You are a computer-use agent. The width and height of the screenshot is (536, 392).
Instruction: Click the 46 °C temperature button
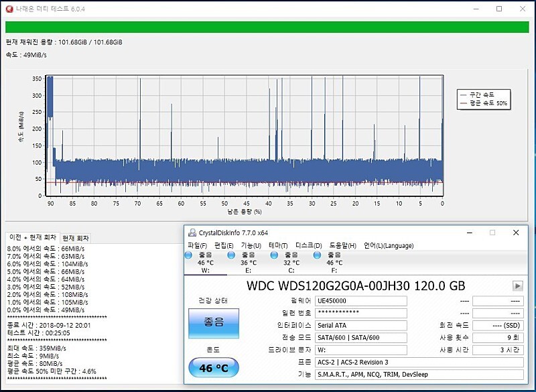214,368
